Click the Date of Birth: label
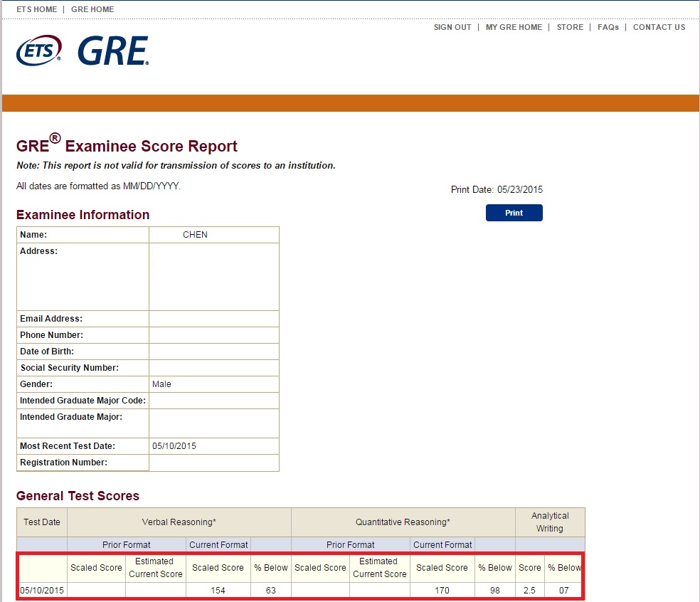Screen dimensions: 700x602 47,352
